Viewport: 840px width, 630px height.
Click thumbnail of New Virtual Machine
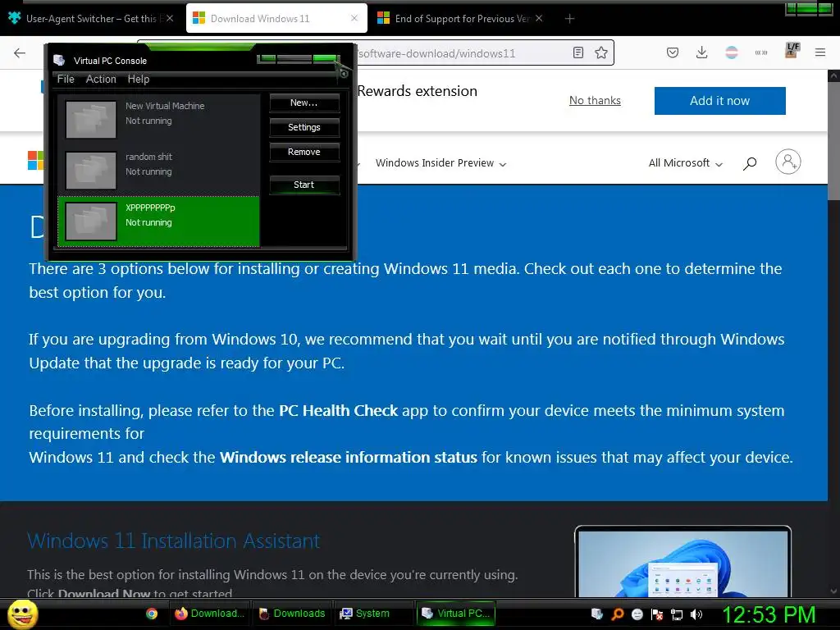point(90,120)
